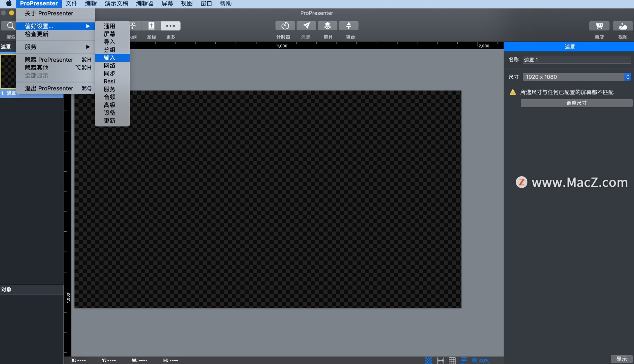The height and width of the screenshot is (364, 634).
Task: Select 隐藏 ProPresenter menu entry
Action: pyautogui.click(x=55, y=60)
